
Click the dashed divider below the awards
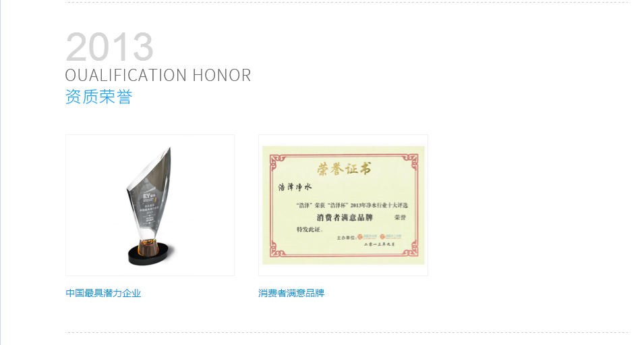346,332
